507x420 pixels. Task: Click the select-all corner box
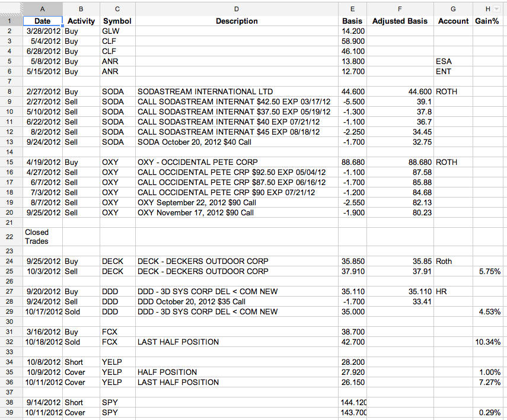[11, 9]
